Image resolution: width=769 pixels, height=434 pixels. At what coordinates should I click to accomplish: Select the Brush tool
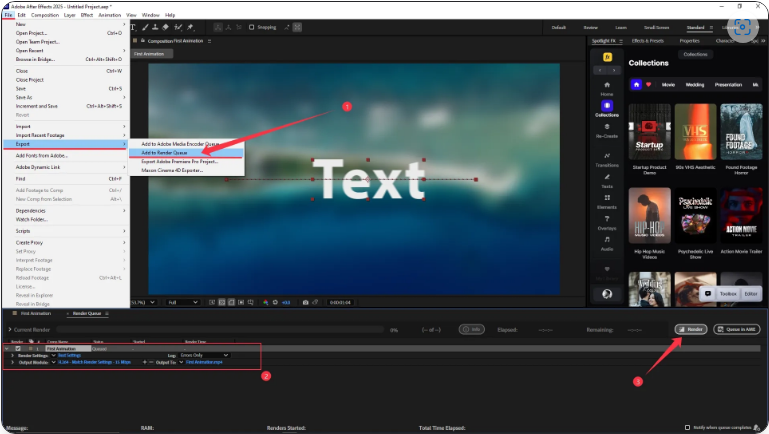click(x=146, y=27)
